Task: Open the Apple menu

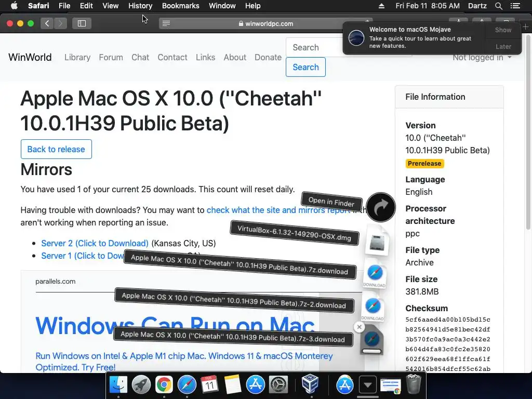Action: pos(14,6)
